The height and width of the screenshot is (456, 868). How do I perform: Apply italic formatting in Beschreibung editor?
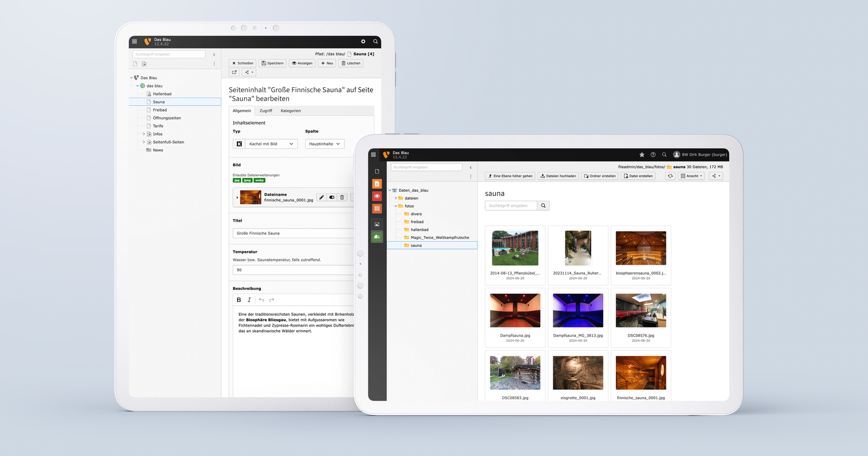(249, 300)
